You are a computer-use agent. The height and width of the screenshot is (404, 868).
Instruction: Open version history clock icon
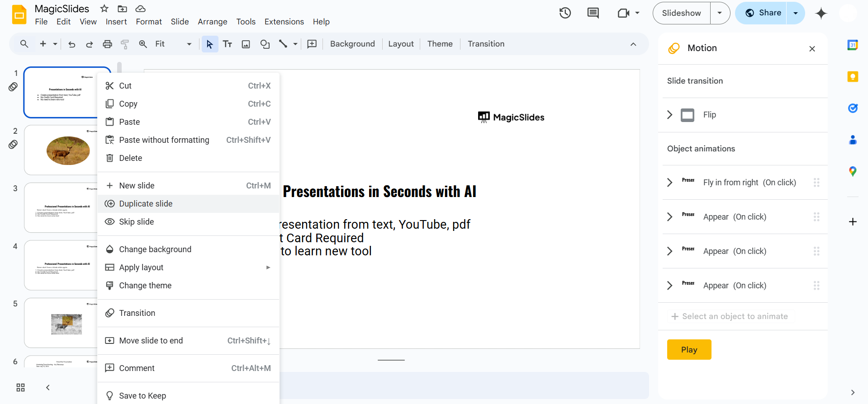pyautogui.click(x=565, y=13)
